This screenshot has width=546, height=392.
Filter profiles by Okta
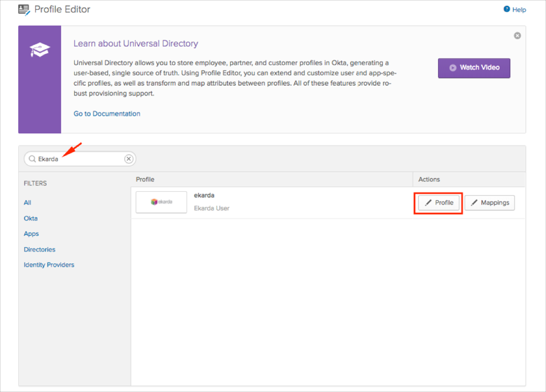(31, 218)
